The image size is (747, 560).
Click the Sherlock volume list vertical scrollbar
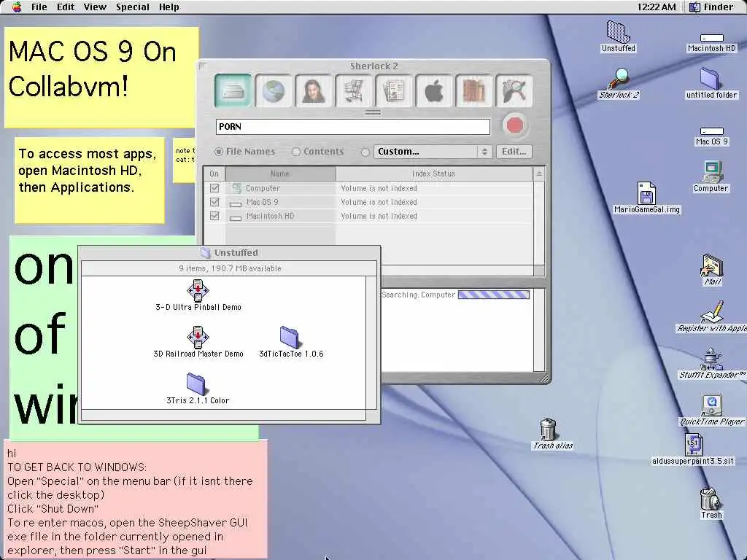pos(539,223)
